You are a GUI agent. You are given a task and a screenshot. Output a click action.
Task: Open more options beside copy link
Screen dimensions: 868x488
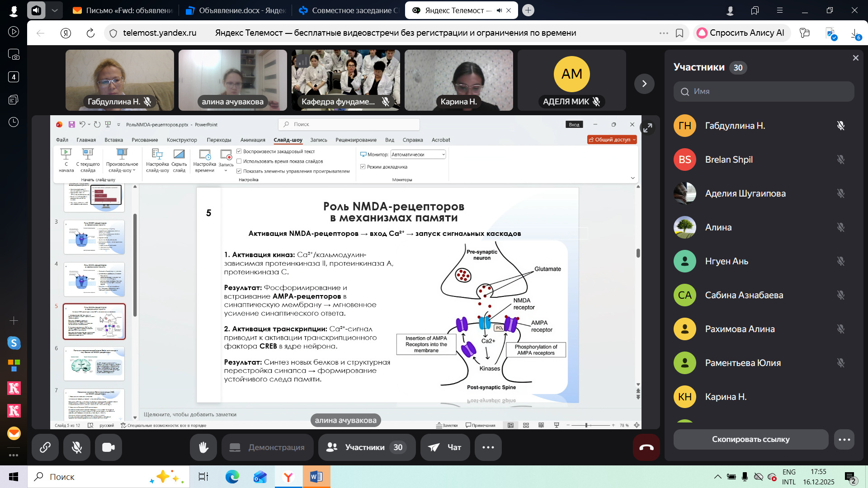[x=844, y=439]
